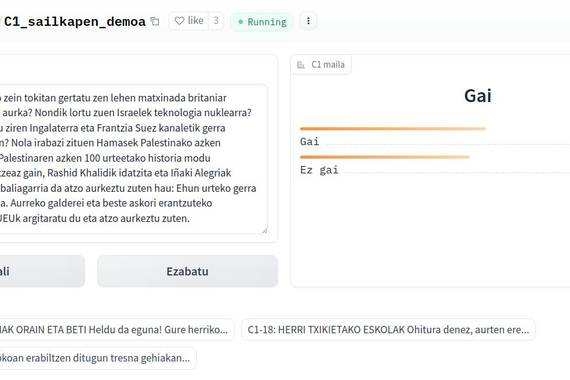
Task: Load example erabiltzen ditugun tresna gehiakan
Action: pyautogui.click(x=98, y=358)
